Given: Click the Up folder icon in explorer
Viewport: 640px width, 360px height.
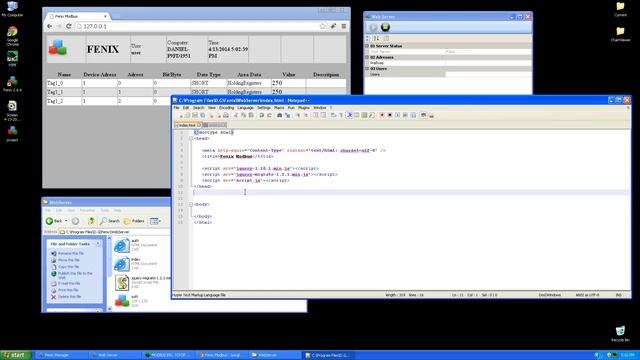Looking at the screenshot, I should (x=91, y=221).
